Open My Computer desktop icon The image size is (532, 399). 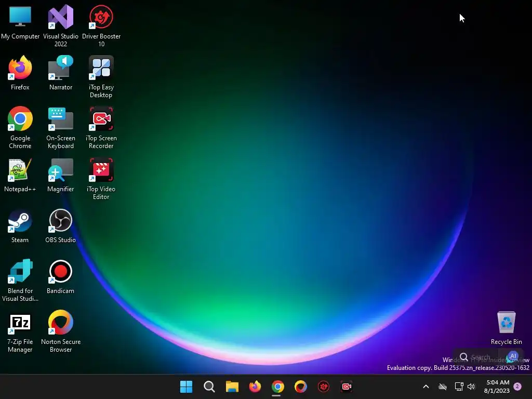point(20,23)
